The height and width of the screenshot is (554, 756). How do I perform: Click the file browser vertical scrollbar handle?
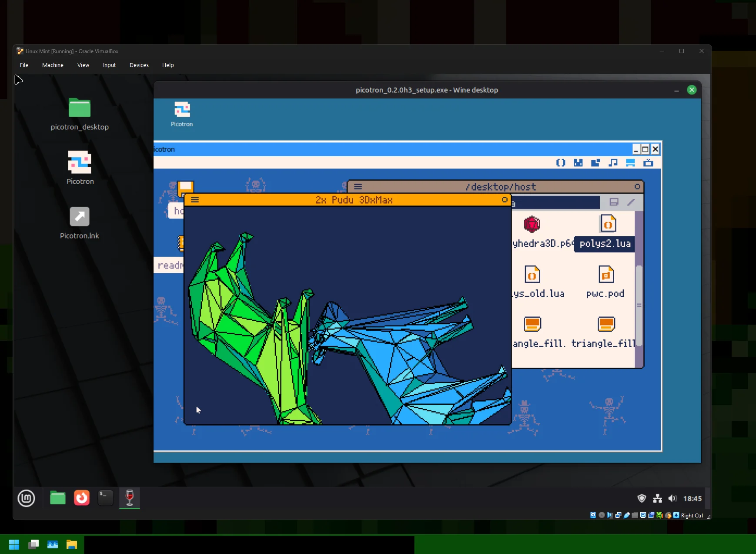pyautogui.click(x=639, y=305)
